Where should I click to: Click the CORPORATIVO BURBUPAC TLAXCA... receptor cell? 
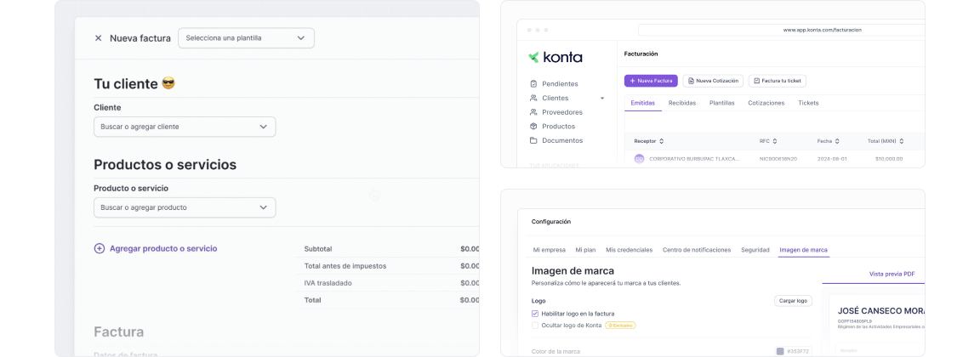(694, 159)
